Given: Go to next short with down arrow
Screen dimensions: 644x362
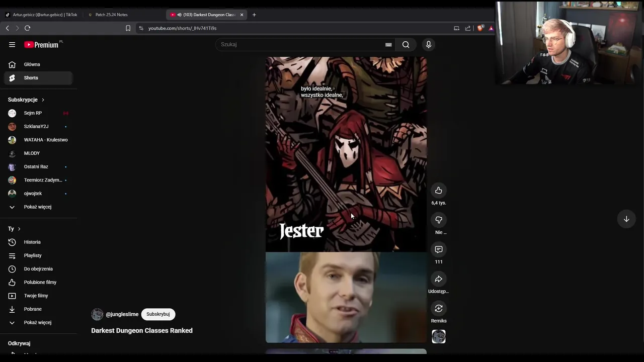Looking at the screenshot, I should (x=626, y=219).
